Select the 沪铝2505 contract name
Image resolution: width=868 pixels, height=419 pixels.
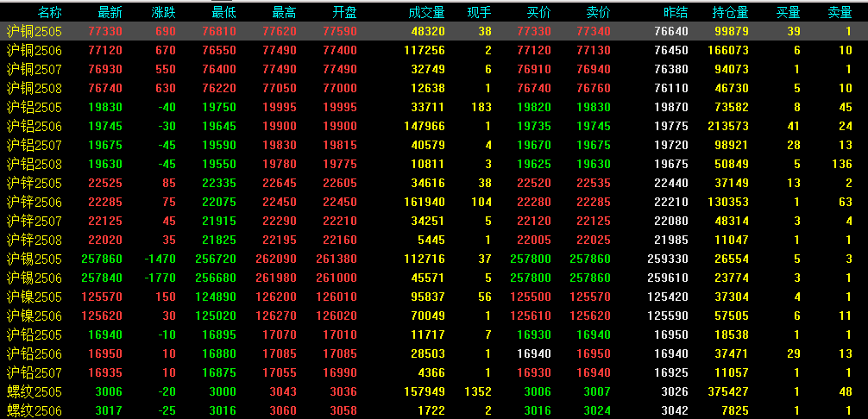pyautogui.click(x=35, y=107)
